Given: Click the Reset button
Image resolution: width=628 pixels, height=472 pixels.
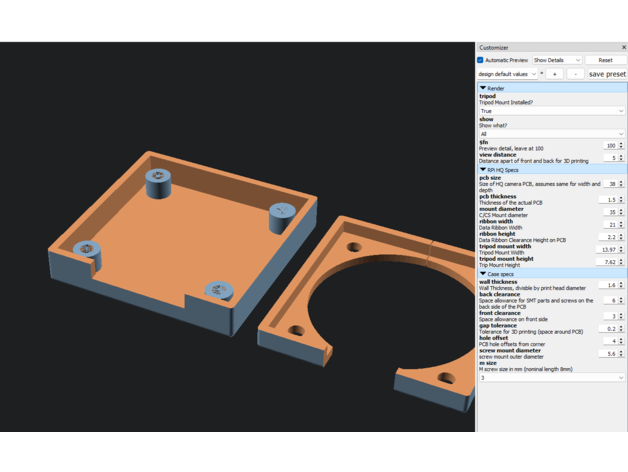Looking at the screenshot, I should 605,60.
